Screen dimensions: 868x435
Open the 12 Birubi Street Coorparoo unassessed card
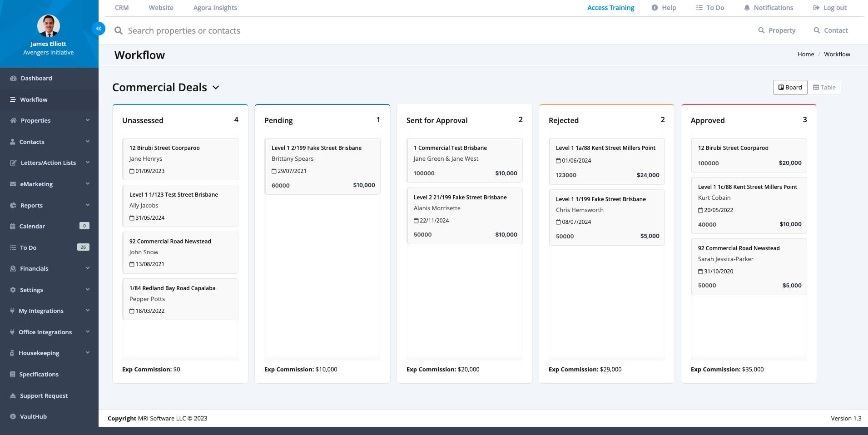coord(180,159)
